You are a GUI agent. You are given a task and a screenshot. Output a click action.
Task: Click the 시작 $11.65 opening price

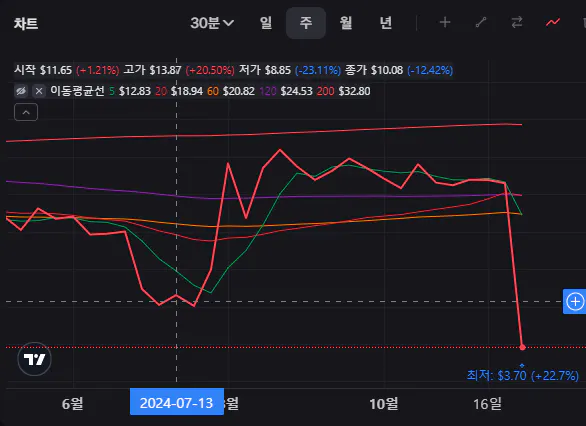click(x=43, y=70)
